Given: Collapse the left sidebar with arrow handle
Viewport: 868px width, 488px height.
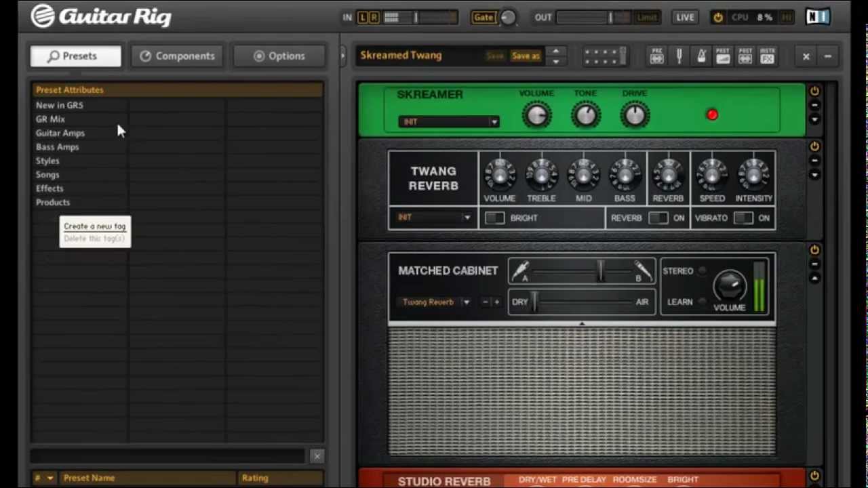Looking at the screenshot, I should [343, 56].
